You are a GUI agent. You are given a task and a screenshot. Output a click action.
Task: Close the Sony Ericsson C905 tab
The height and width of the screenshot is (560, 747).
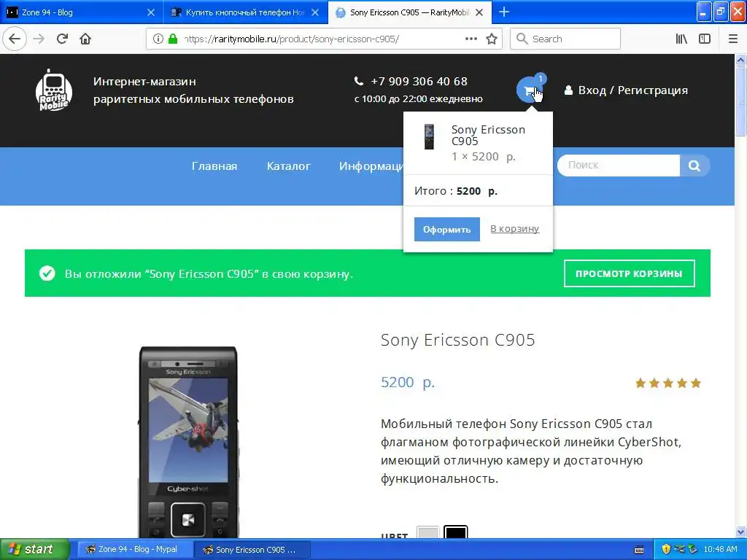coord(479,12)
